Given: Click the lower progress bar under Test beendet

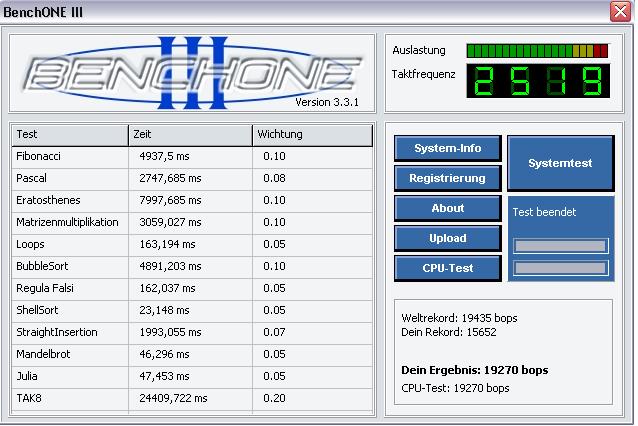Looking at the screenshot, I should [x=561, y=268].
